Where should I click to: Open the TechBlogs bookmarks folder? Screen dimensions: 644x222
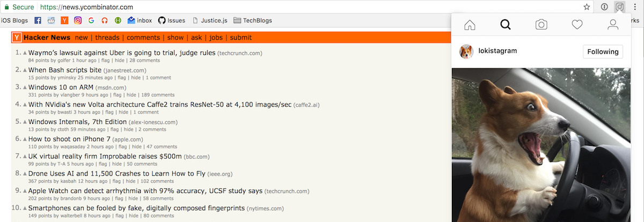[252, 20]
